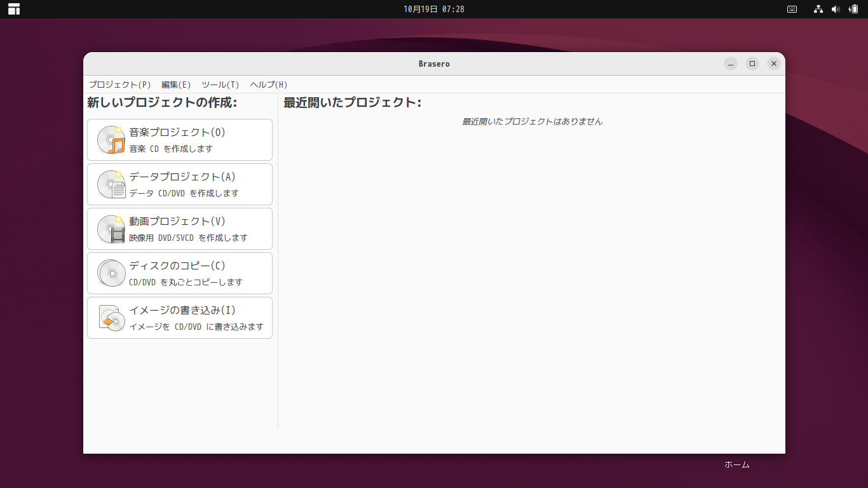Open the ツール(T) menu

tap(220, 85)
